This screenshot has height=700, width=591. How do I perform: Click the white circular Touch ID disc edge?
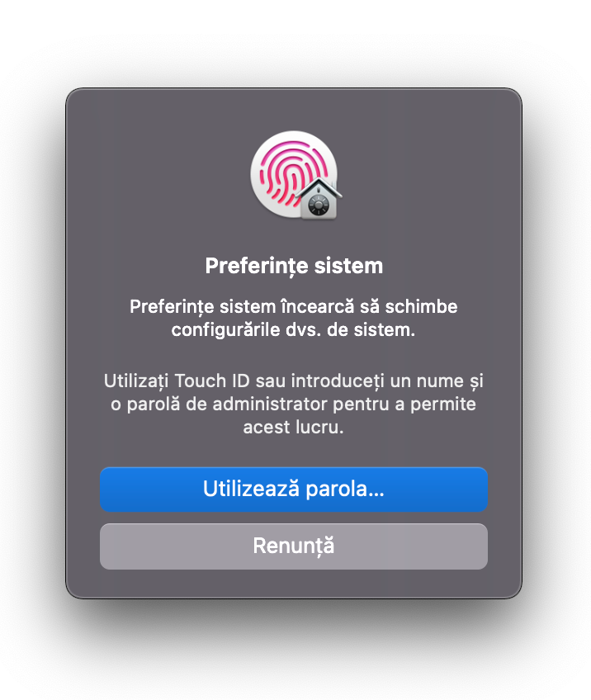click(x=255, y=174)
